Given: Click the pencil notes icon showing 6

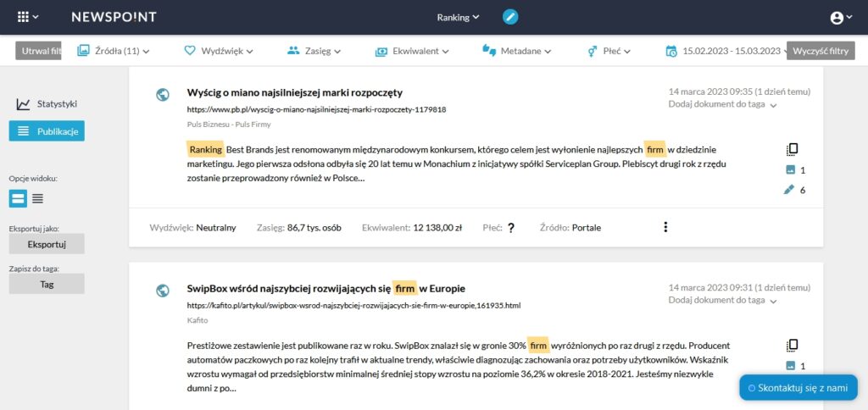Looking at the screenshot, I should click(x=789, y=190).
